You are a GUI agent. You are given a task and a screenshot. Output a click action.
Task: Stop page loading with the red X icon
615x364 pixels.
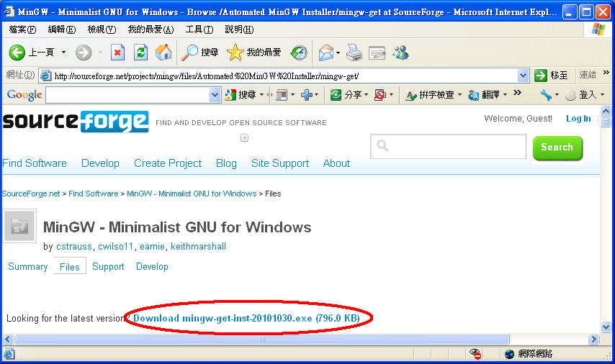(117, 52)
